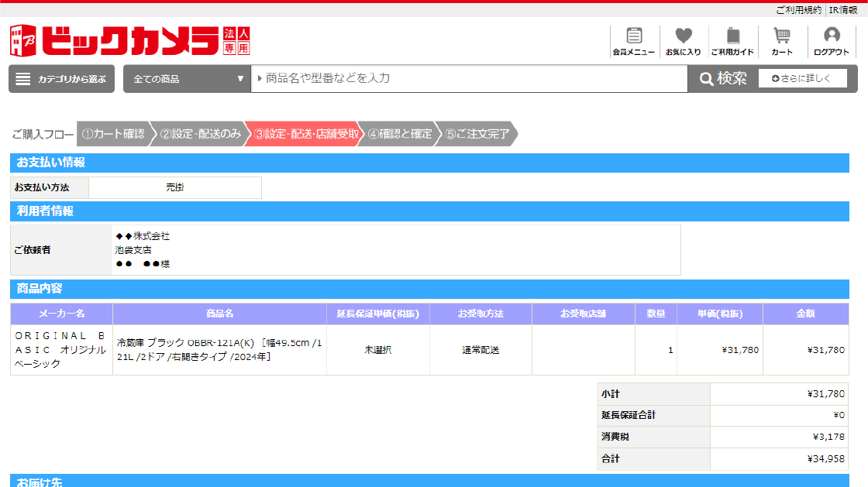Screen dimensions: 868x487
Task: Open the 全ての商品 category dropdown
Action: (x=186, y=78)
